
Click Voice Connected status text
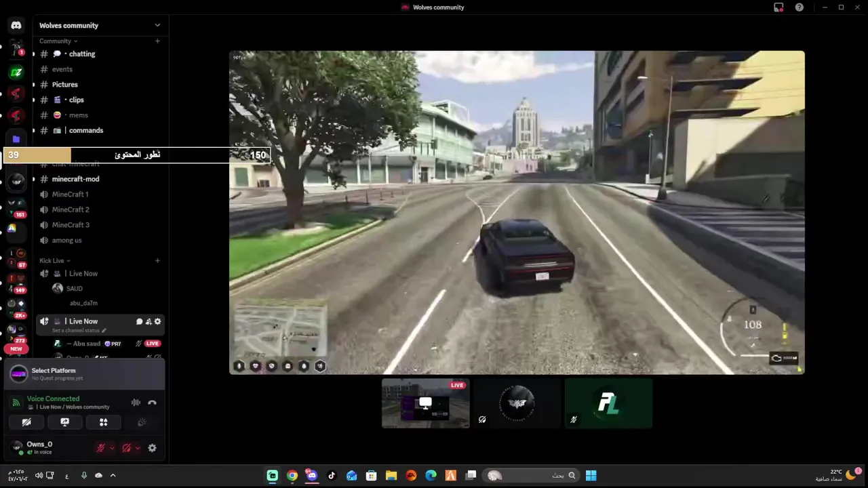(x=53, y=399)
